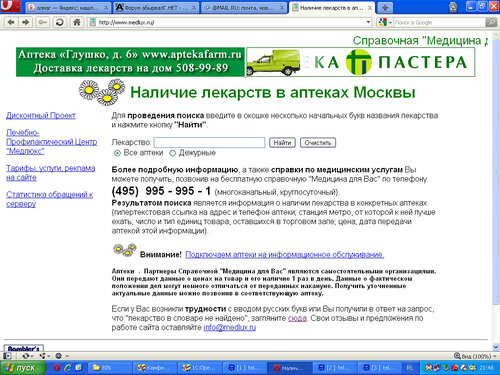Open the closed tabs trash icon
Screen dimensions: 500x375
(453, 7)
